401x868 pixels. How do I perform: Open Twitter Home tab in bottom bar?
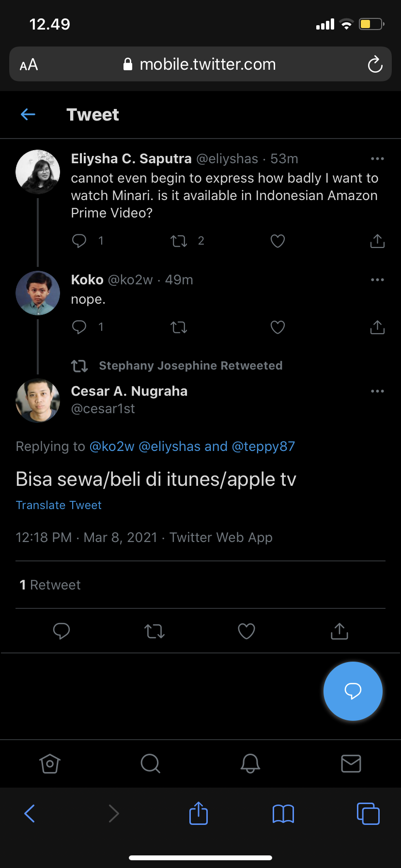point(49,764)
